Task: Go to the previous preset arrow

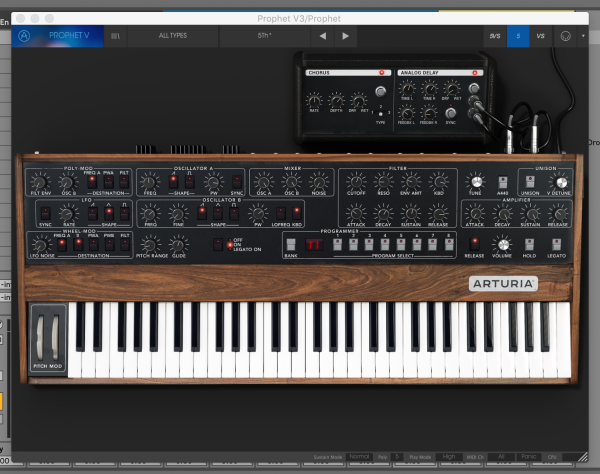Action: tap(322, 36)
